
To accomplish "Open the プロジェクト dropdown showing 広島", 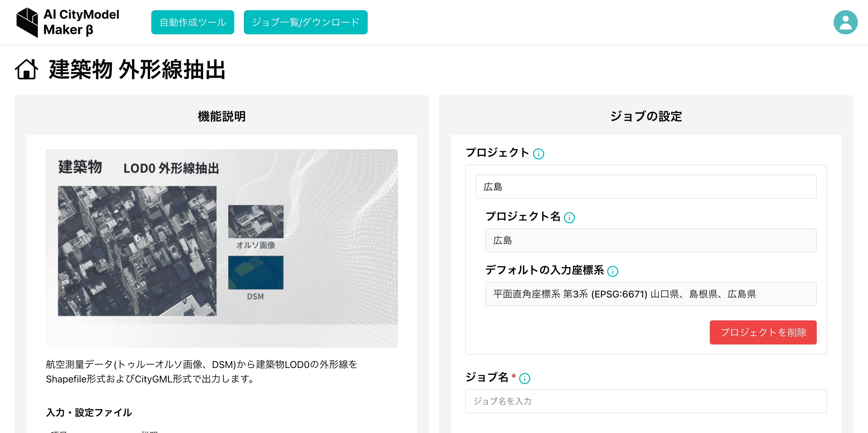I will pyautogui.click(x=646, y=187).
